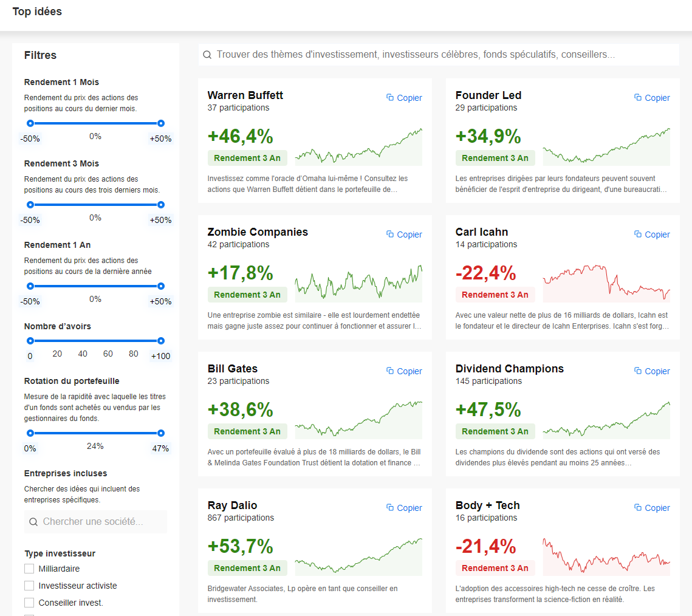Click the +100 holdings label
This screenshot has height=616, width=692.
point(160,356)
